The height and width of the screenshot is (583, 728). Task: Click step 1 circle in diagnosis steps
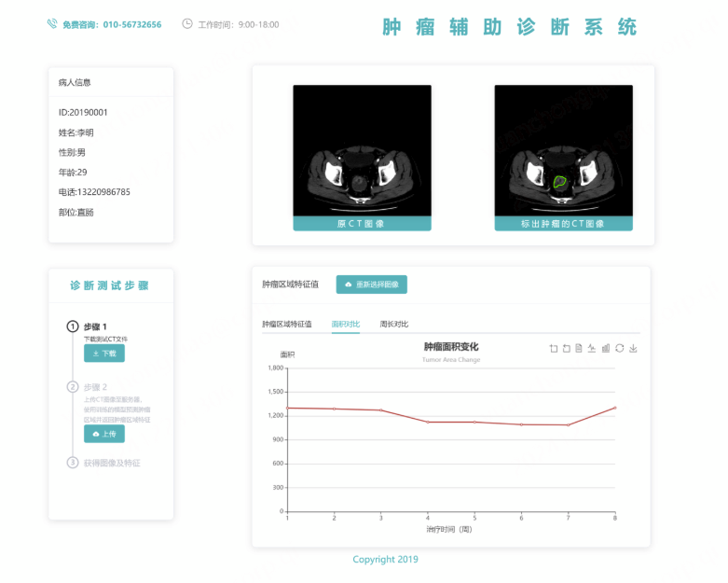click(x=73, y=326)
